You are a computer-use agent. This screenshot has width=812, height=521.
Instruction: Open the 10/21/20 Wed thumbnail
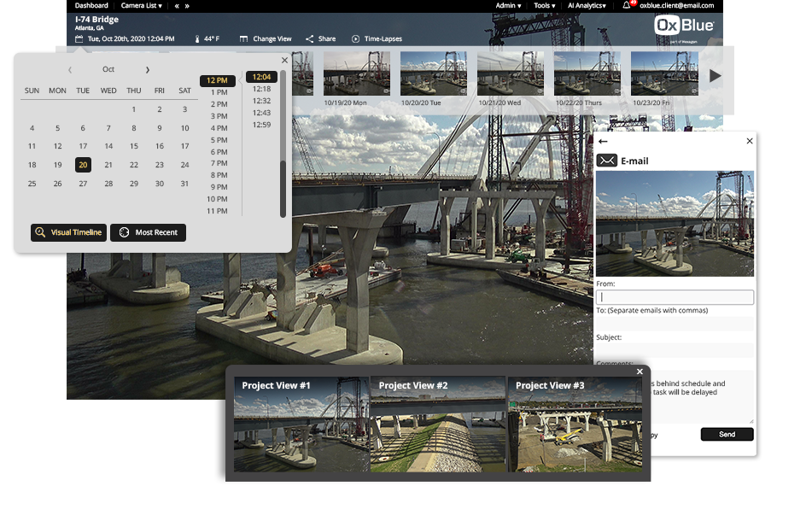(x=510, y=73)
